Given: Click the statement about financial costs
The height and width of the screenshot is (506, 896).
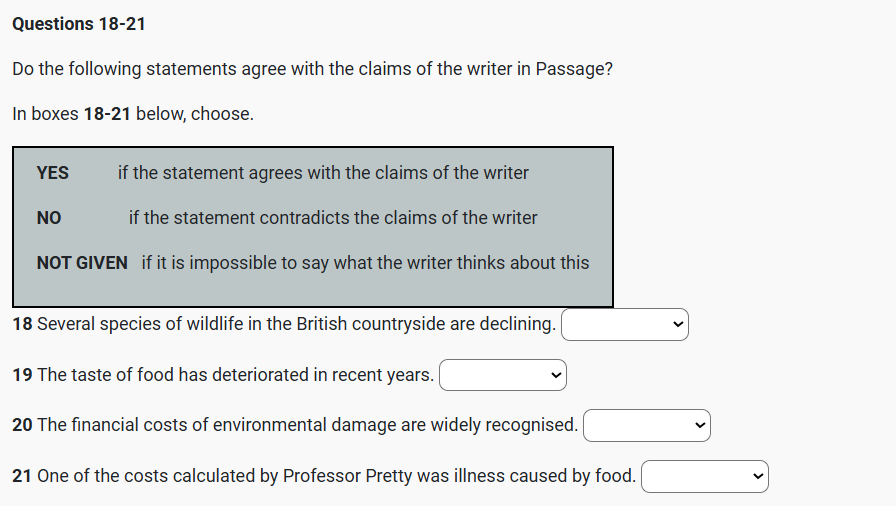Looking at the screenshot, I should (x=307, y=425).
